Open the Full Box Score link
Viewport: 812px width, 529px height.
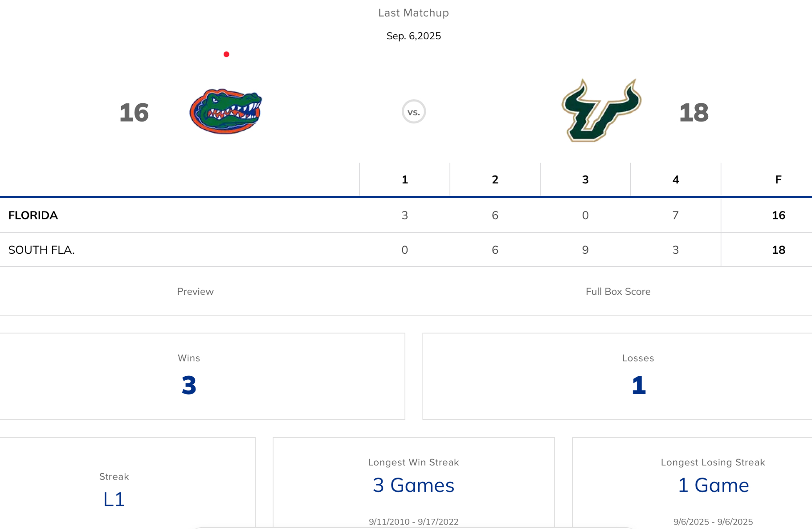(x=618, y=292)
